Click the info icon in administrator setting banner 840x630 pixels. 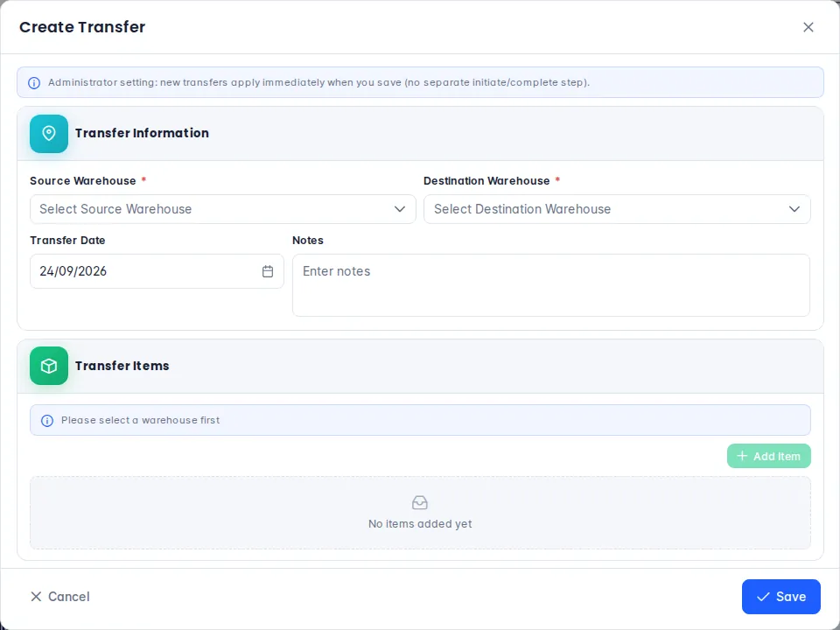[x=34, y=83]
